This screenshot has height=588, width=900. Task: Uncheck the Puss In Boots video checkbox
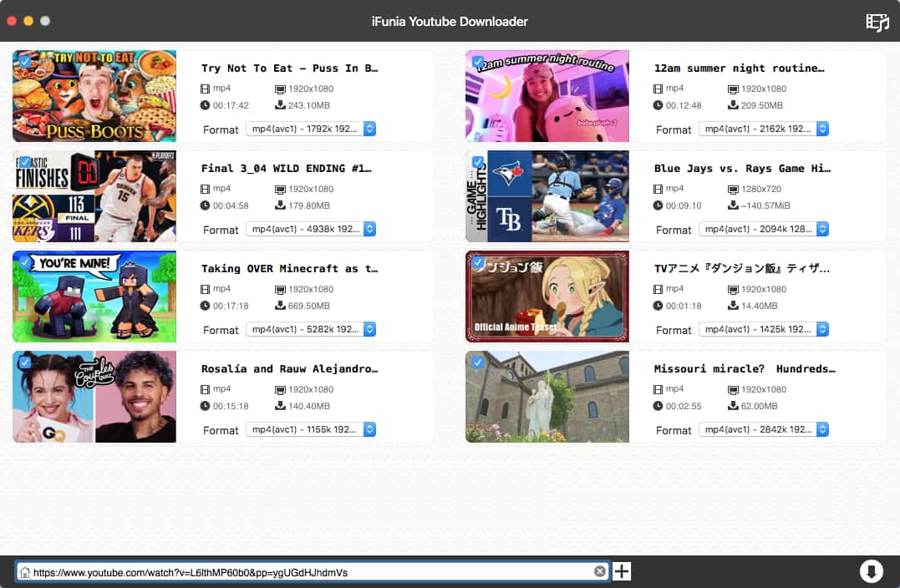point(25,62)
